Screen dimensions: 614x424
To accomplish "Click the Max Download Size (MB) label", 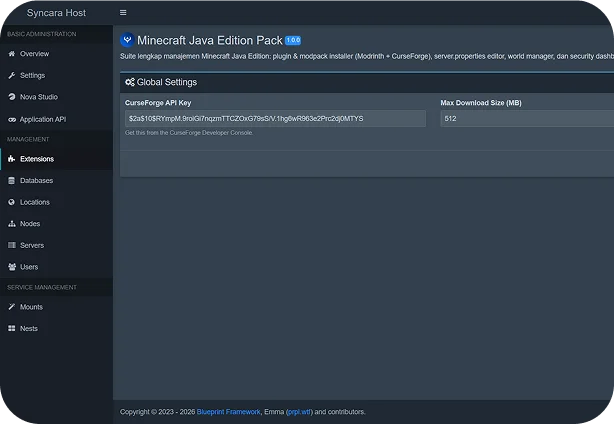I will point(481,103).
